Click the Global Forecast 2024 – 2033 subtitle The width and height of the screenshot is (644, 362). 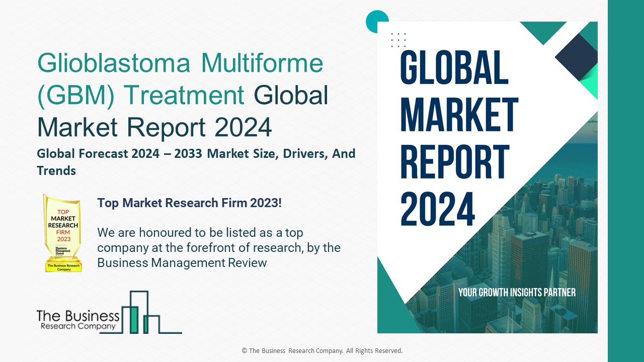[x=195, y=154]
